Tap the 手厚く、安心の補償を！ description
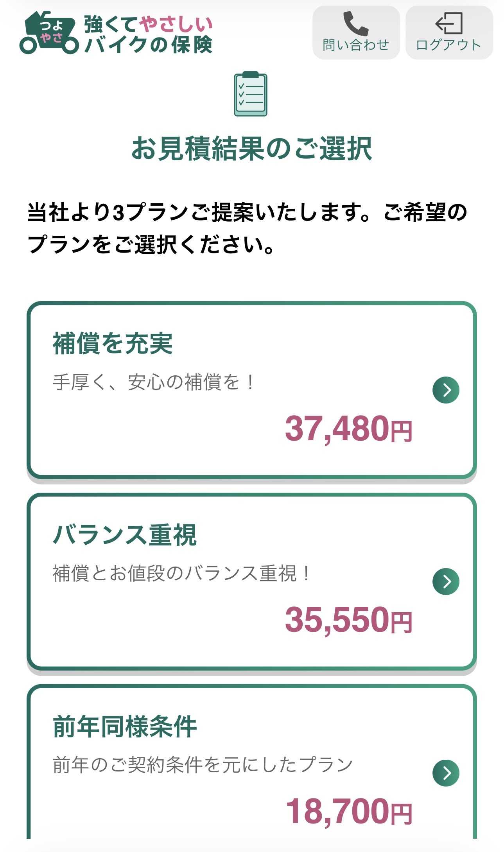Screen dimensions: 504x852 pyautogui.click(x=154, y=382)
